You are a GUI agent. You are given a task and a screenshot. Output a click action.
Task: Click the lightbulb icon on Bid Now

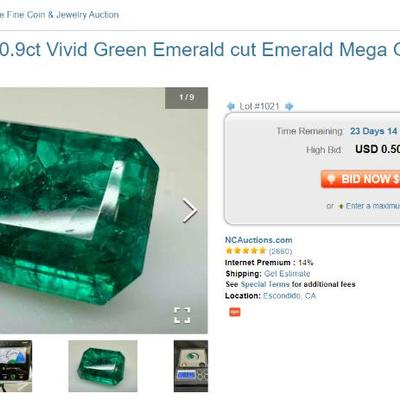(331, 179)
